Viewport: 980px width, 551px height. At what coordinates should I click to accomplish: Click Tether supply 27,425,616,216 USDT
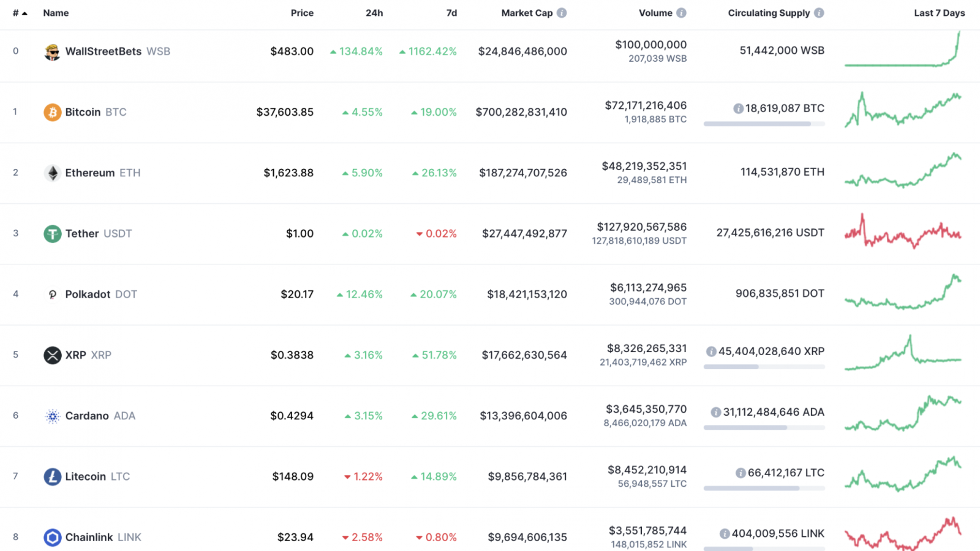click(771, 233)
